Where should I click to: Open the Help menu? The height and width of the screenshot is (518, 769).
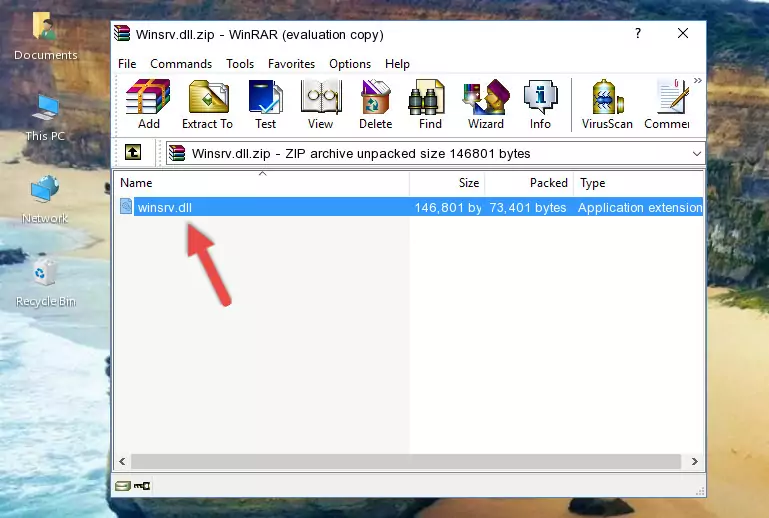point(397,64)
